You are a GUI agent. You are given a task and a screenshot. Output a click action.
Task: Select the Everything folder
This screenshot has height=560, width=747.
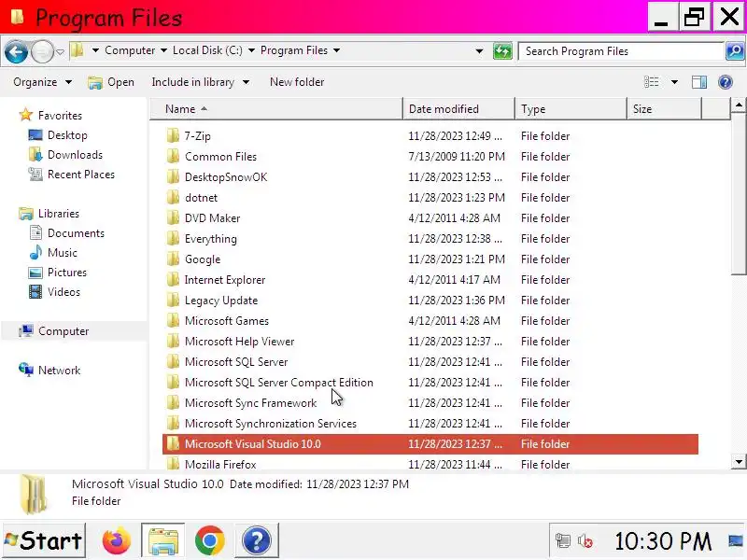(x=202, y=239)
